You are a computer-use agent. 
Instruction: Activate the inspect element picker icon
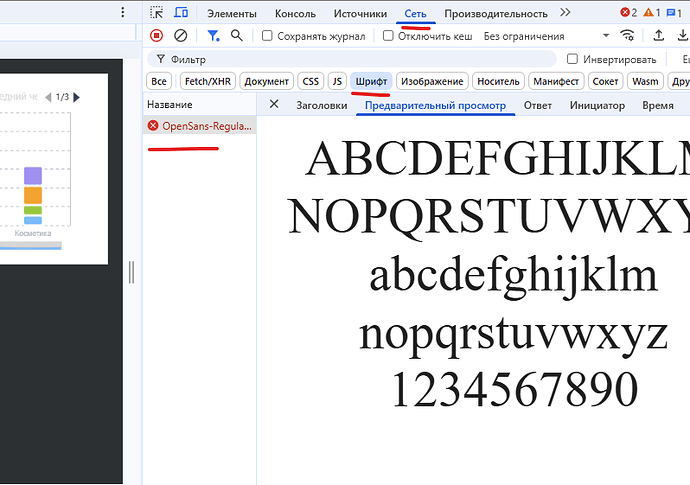(x=157, y=13)
